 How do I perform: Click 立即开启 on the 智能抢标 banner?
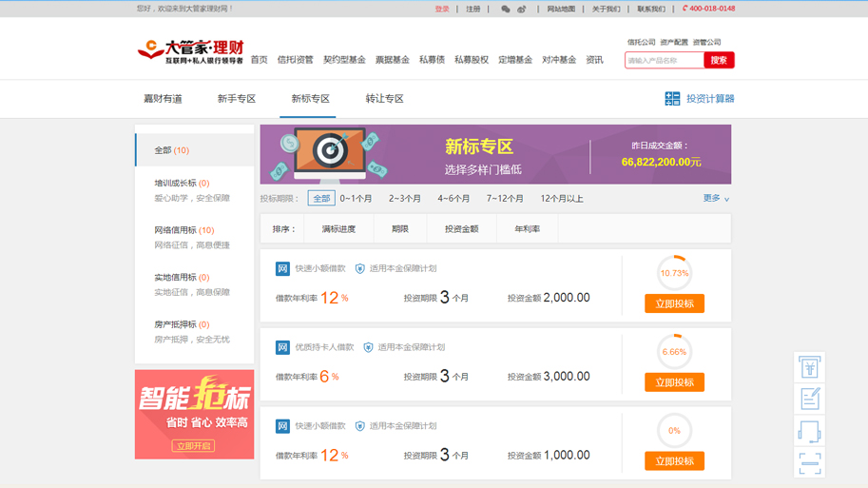[194, 446]
